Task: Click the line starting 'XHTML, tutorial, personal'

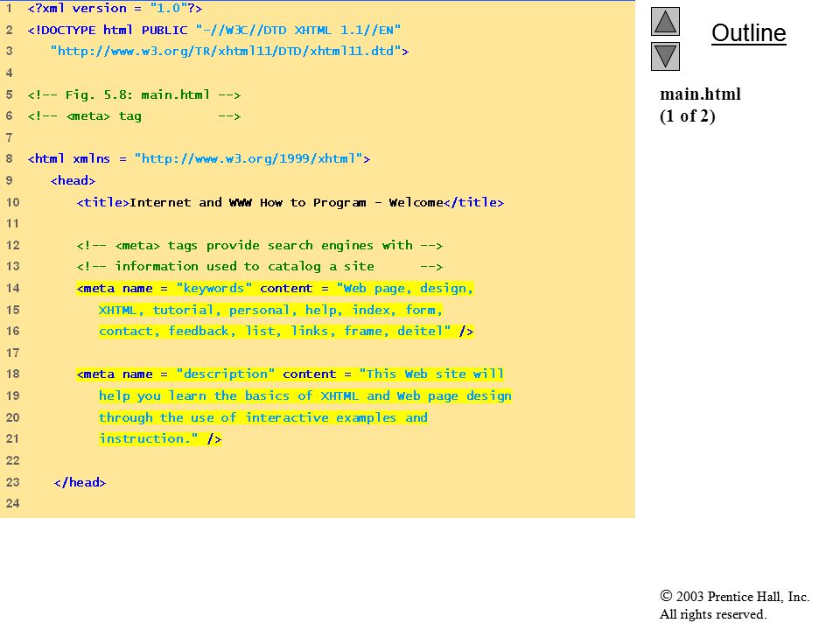Action: (270, 310)
